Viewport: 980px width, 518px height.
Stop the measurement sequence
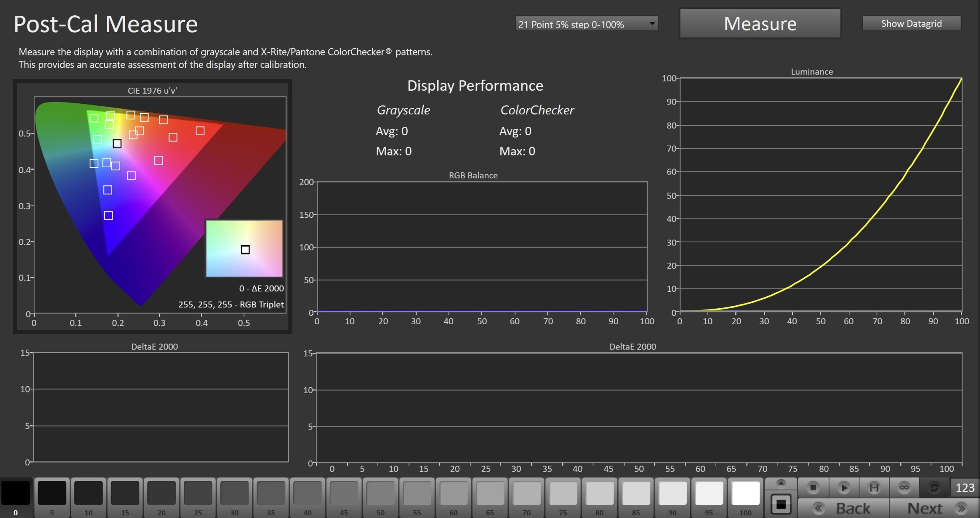(813, 488)
